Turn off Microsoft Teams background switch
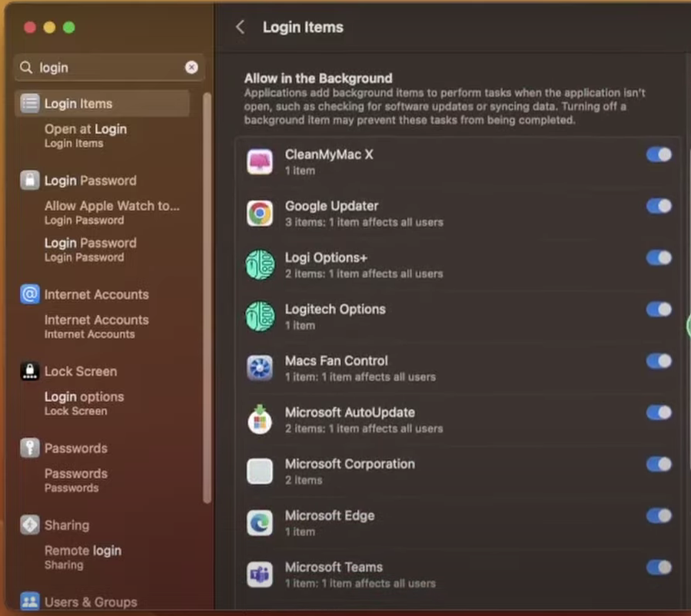691x616 pixels. (659, 567)
